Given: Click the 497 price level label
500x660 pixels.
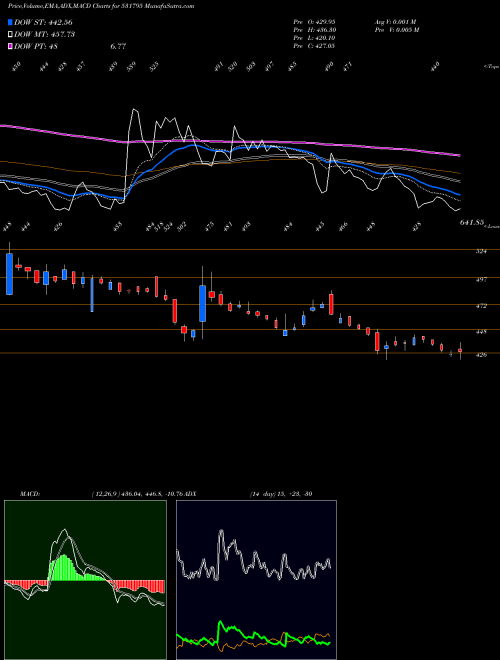Looking at the screenshot, I should point(481,279).
